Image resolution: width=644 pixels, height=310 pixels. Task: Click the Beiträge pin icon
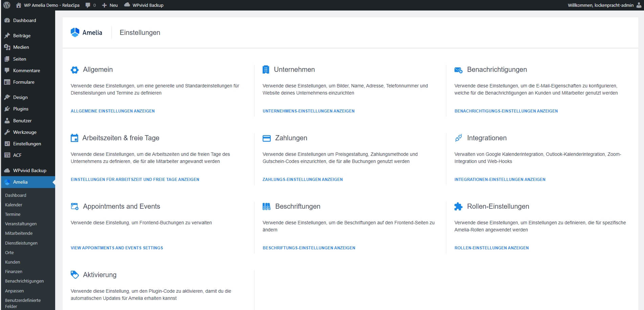pyautogui.click(x=7, y=36)
